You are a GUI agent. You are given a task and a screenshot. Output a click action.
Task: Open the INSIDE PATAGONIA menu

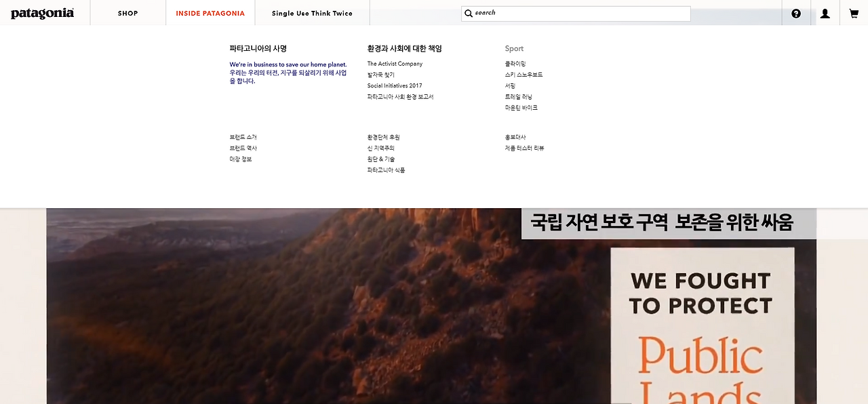point(210,14)
